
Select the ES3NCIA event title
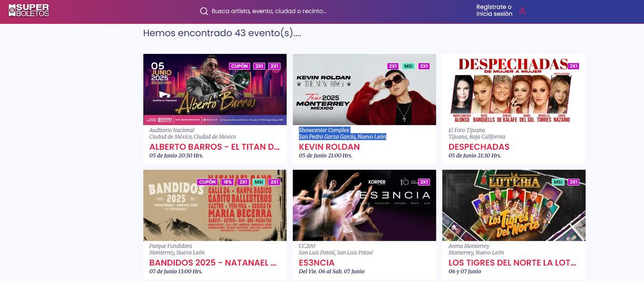tap(316, 263)
